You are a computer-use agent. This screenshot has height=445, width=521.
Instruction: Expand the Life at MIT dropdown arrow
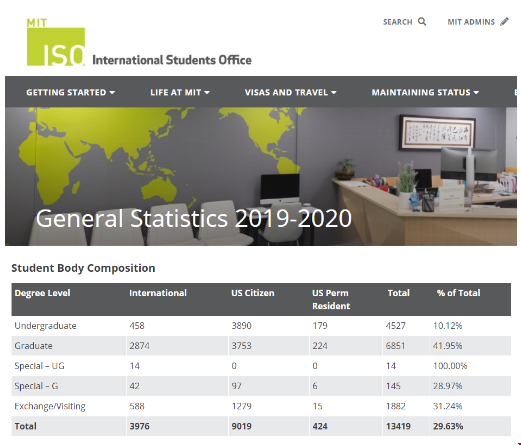coord(207,92)
